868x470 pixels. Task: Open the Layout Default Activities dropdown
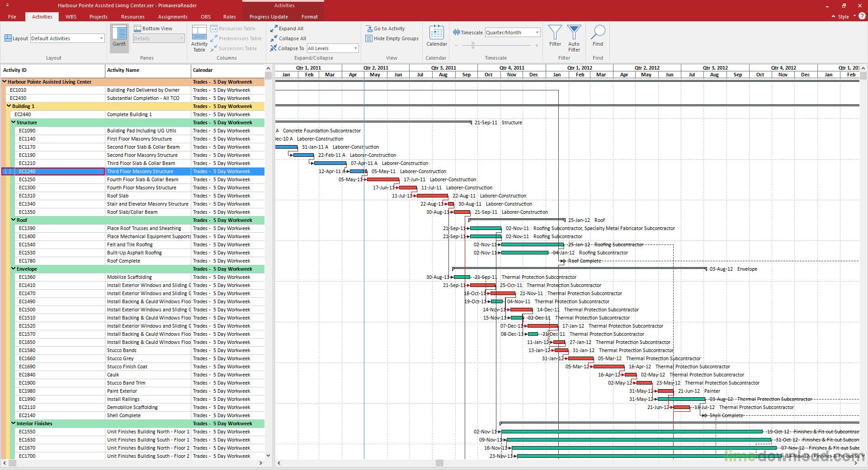coord(101,38)
